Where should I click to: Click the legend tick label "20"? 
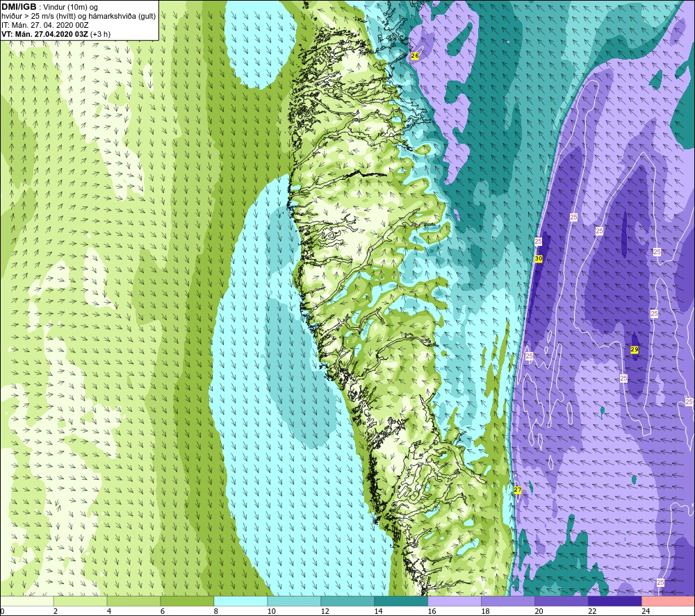[x=539, y=611]
